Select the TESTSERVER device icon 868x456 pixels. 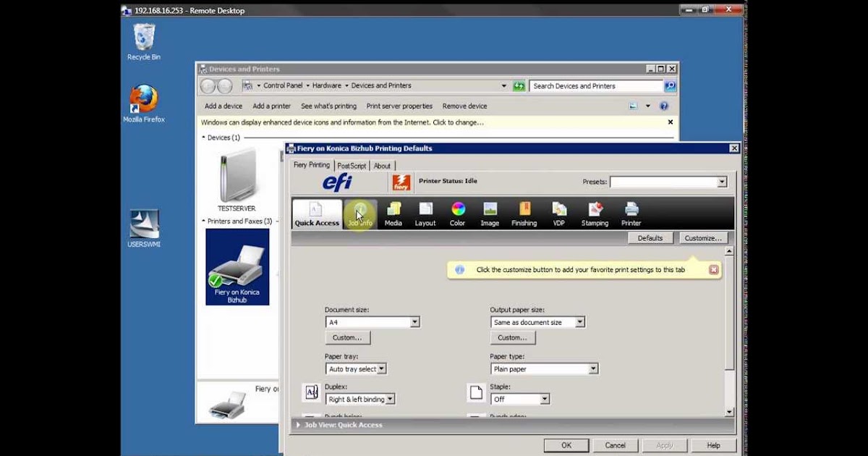tap(237, 181)
